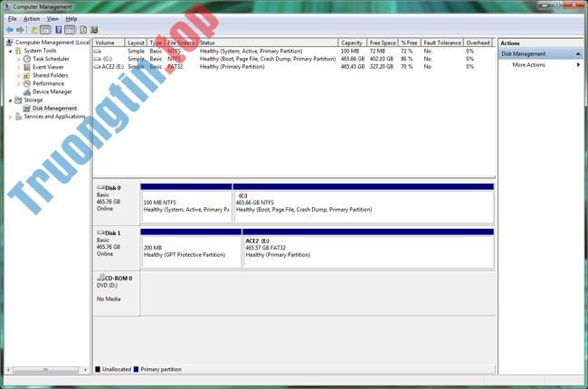Click the Up one level folder icon

point(34,30)
